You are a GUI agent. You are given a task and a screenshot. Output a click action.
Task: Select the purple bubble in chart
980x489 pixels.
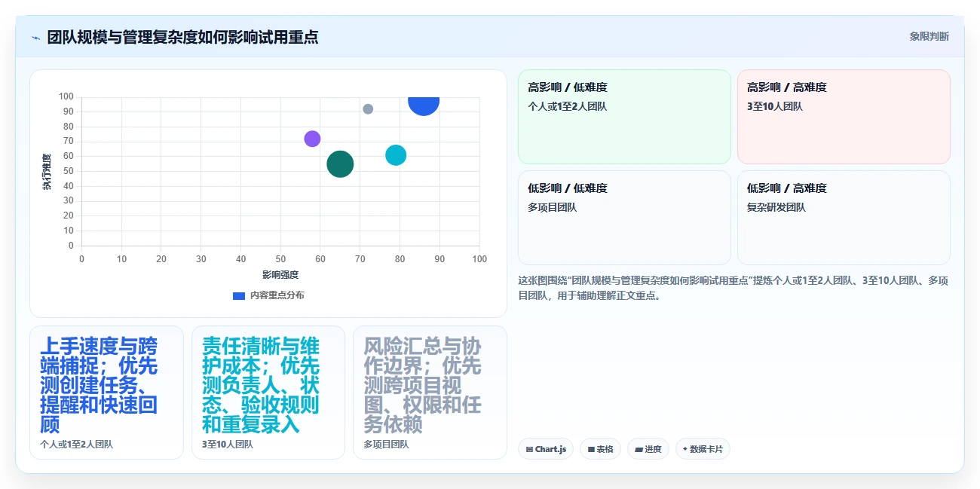(312, 139)
